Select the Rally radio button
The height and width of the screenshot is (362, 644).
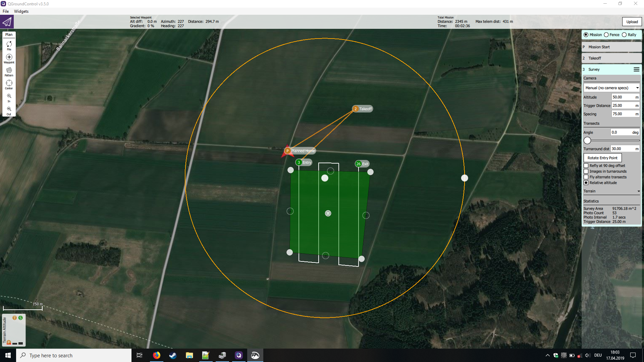pos(624,35)
